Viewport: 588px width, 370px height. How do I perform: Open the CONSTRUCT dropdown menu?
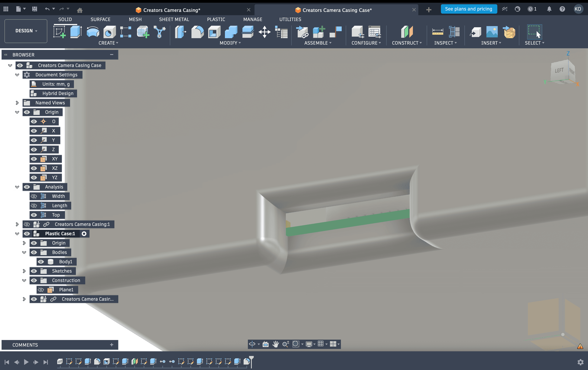407,43
